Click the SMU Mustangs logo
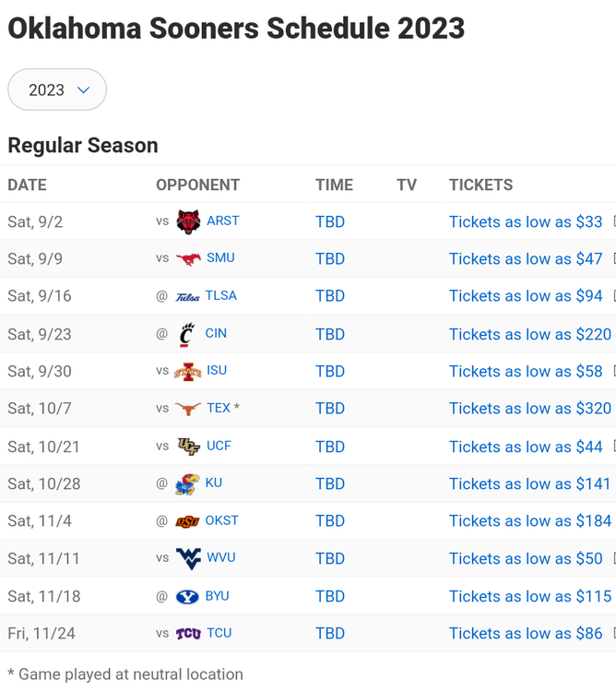This screenshot has height=692, width=616. [x=188, y=259]
